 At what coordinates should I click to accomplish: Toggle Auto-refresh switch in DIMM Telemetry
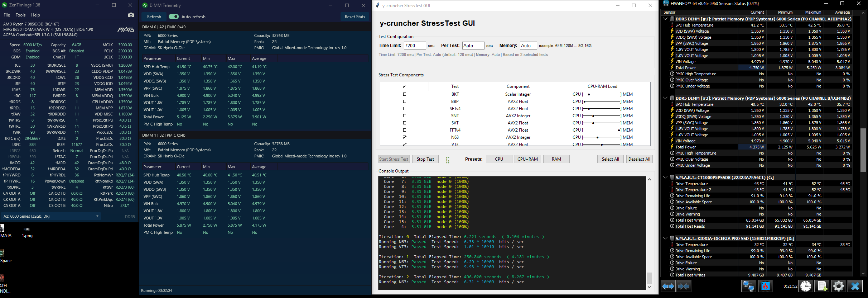[x=174, y=17]
